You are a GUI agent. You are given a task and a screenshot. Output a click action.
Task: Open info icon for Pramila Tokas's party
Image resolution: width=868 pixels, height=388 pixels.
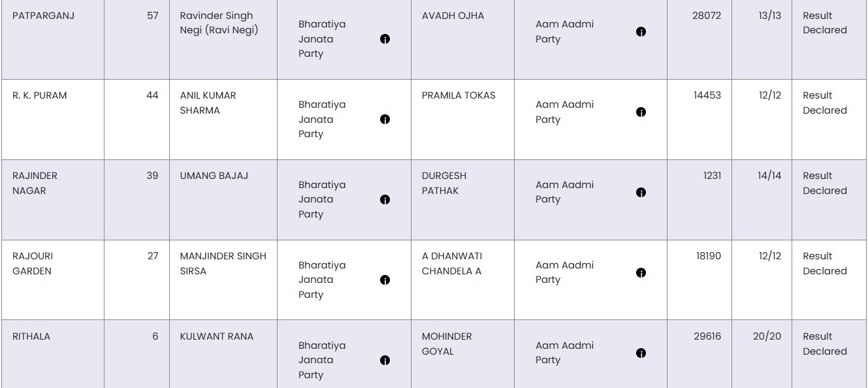[641, 112]
